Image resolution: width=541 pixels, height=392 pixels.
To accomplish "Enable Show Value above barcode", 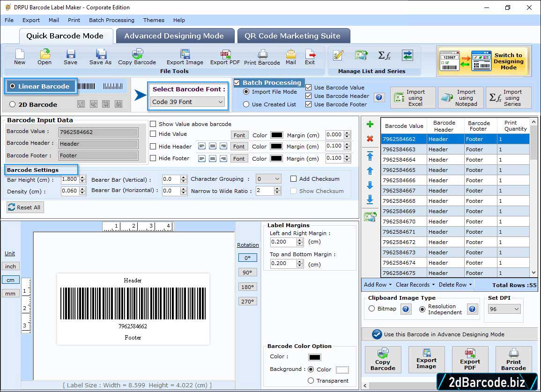I will pyautogui.click(x=153, y=124).
